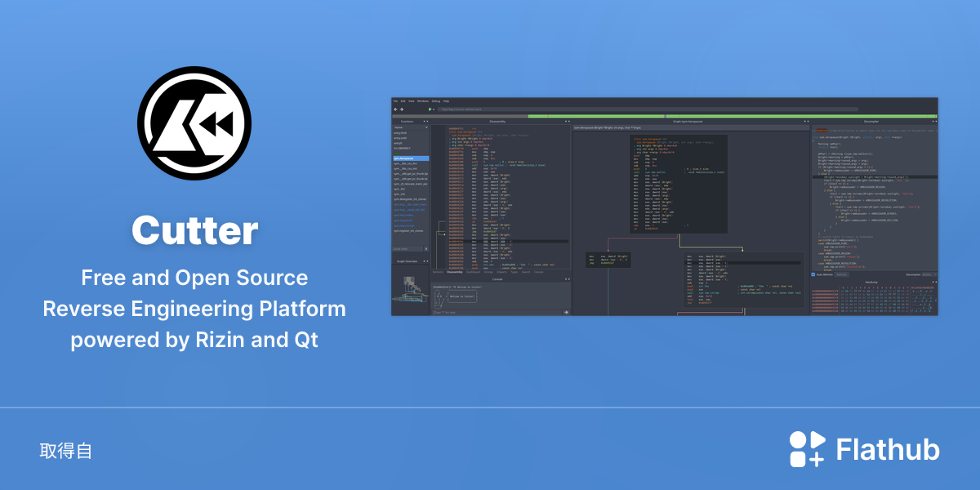The height and width of the screenshot is (490, 980).
Task: Click the back navigation arrow
Action: [395, 109]
